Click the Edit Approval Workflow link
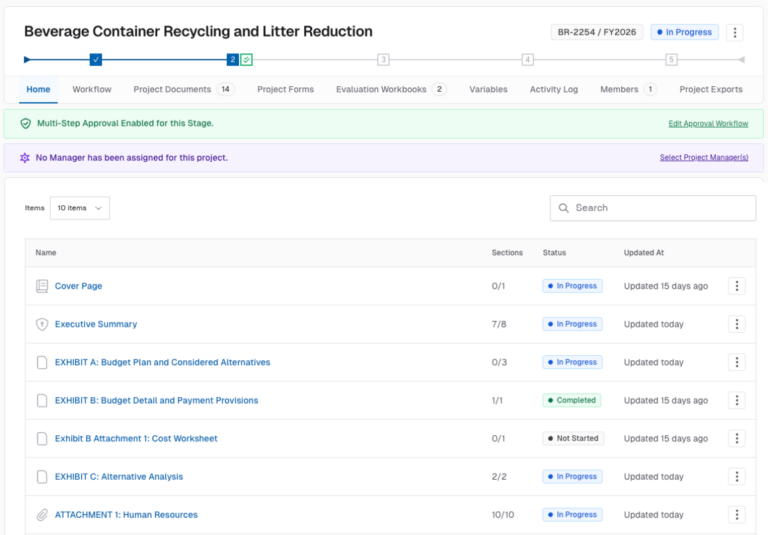The width and height of the screenshot is (768, 535). pos(707,124)
